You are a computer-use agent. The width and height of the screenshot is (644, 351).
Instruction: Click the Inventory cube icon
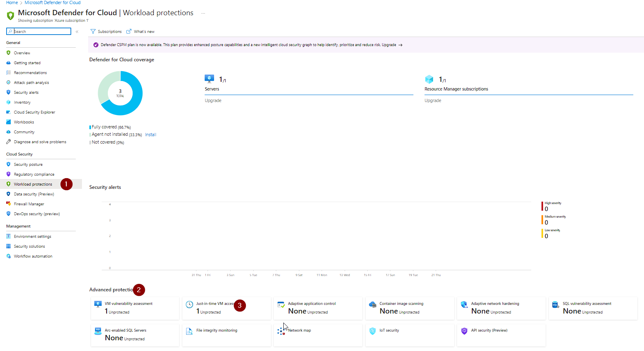8,102
